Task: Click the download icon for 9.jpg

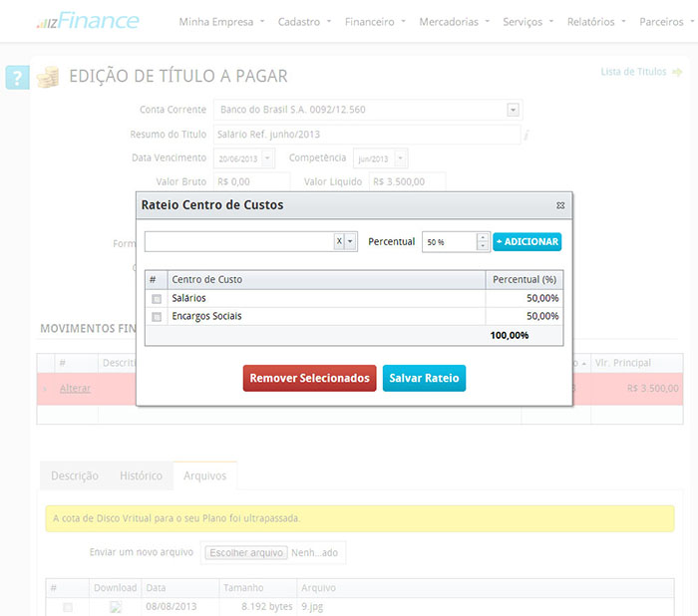Action: (x=116, y=607)
